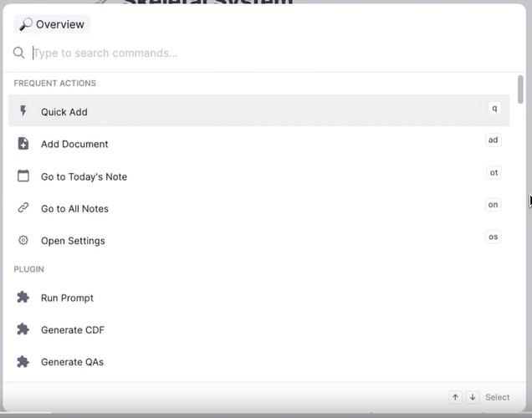
Task: Select the Quick Add command
Action: click(x=258, y=110)
